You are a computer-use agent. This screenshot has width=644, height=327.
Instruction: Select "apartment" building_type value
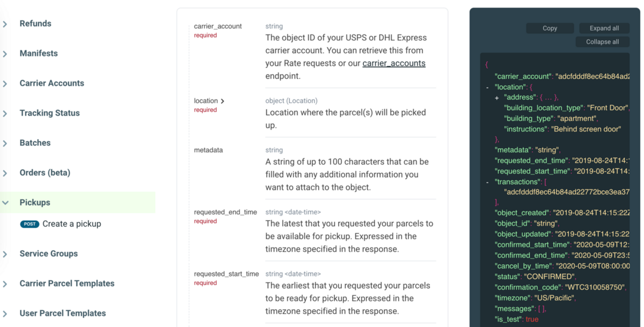point(576,119)
